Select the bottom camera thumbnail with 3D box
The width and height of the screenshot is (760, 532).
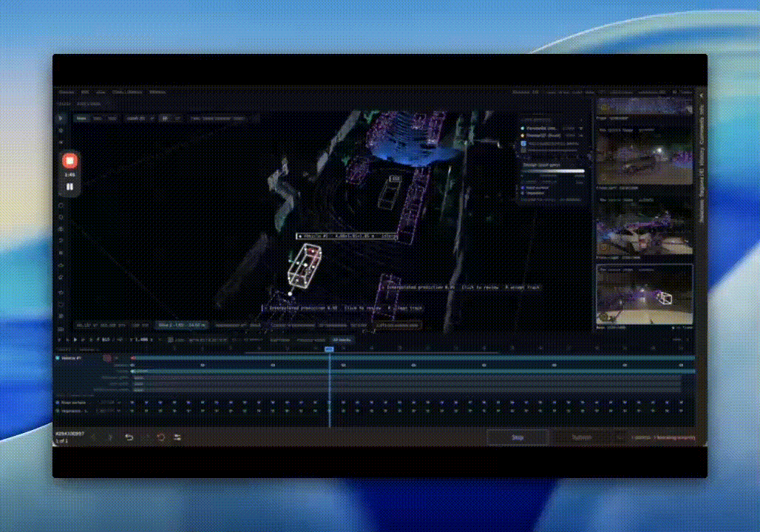point(644,294)
